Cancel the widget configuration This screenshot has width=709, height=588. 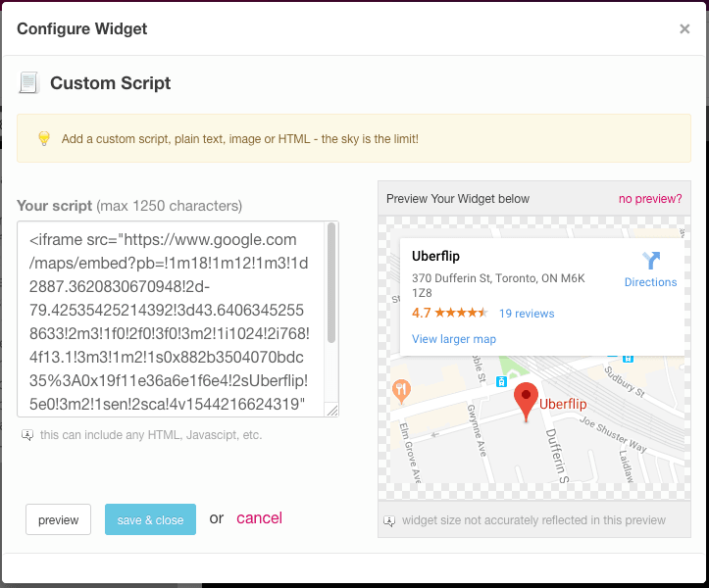point(259,518)
